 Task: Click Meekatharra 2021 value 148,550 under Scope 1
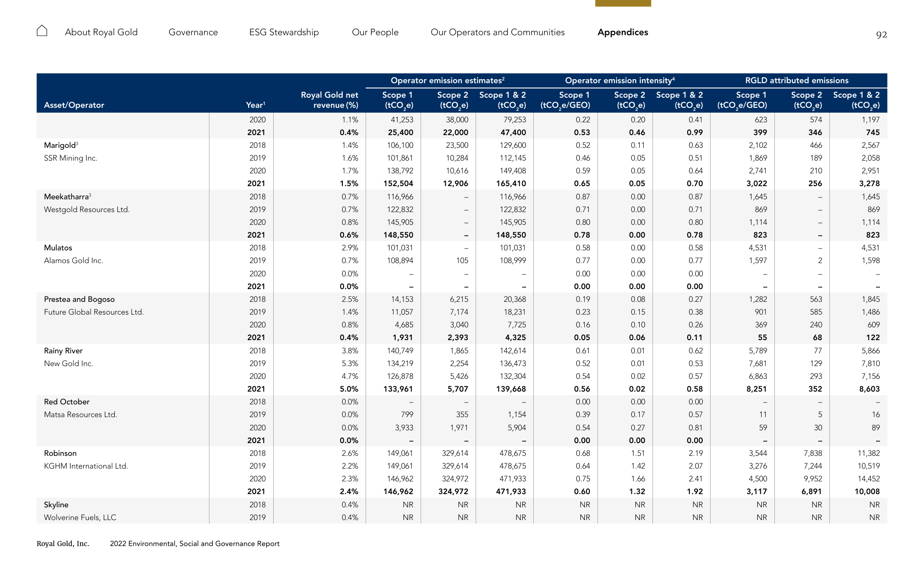[398, 235]
